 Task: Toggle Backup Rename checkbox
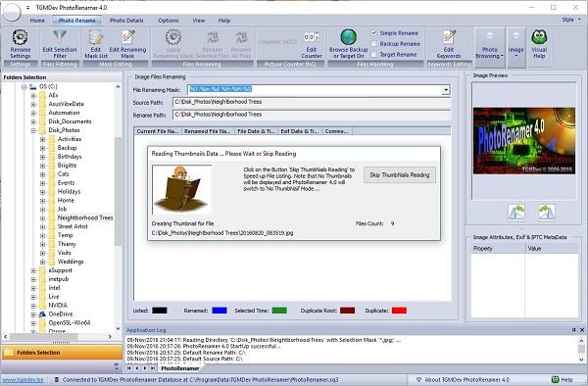[374, 44]
